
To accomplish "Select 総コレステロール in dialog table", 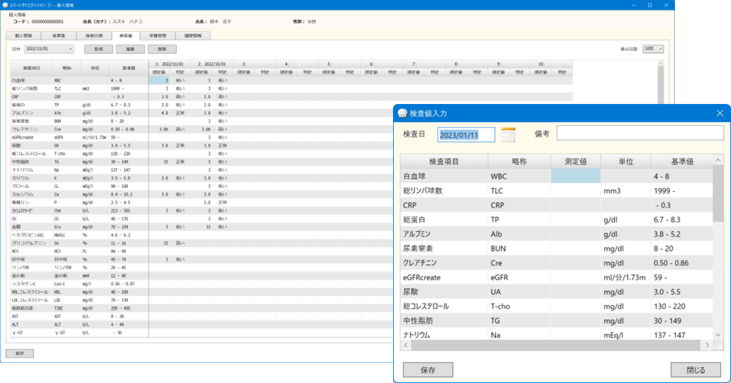I will click(426, 306).
